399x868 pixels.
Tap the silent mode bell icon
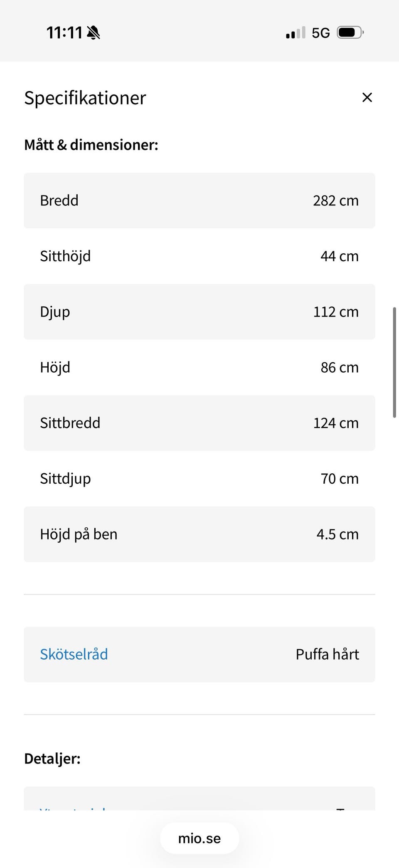(x=94, y=32)
